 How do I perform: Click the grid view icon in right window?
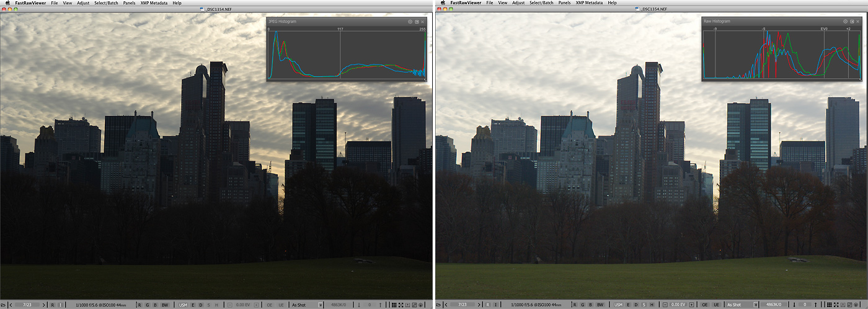[x=830, y=305]
